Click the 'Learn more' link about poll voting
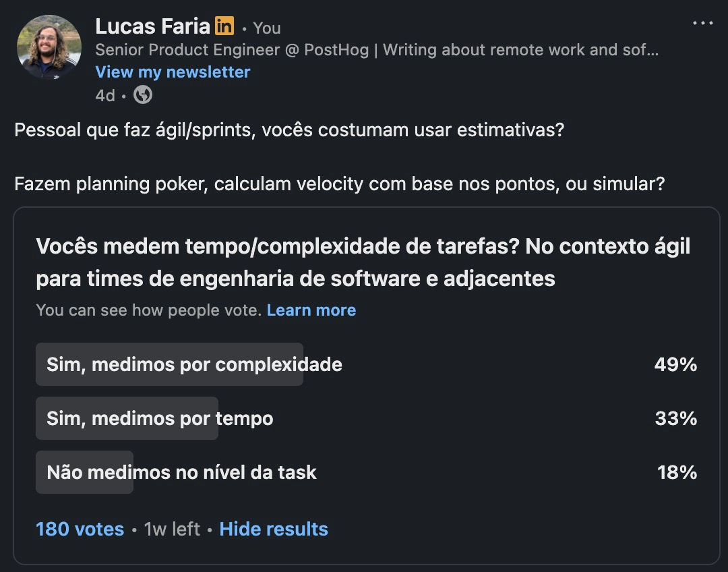Viewport: 728px width, 572px height. pos(311,310)
